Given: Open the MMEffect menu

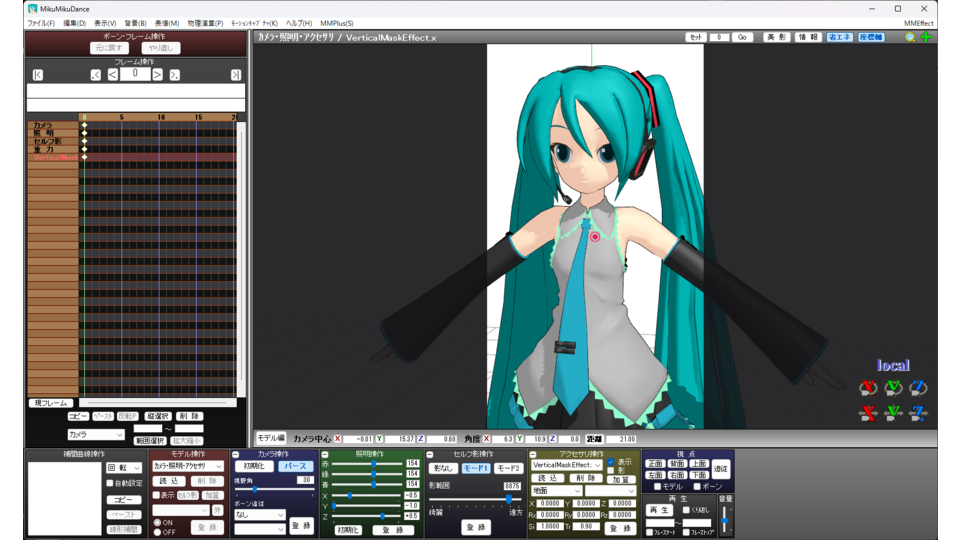Looking at the screenshot, I should [x=918, y=23].
